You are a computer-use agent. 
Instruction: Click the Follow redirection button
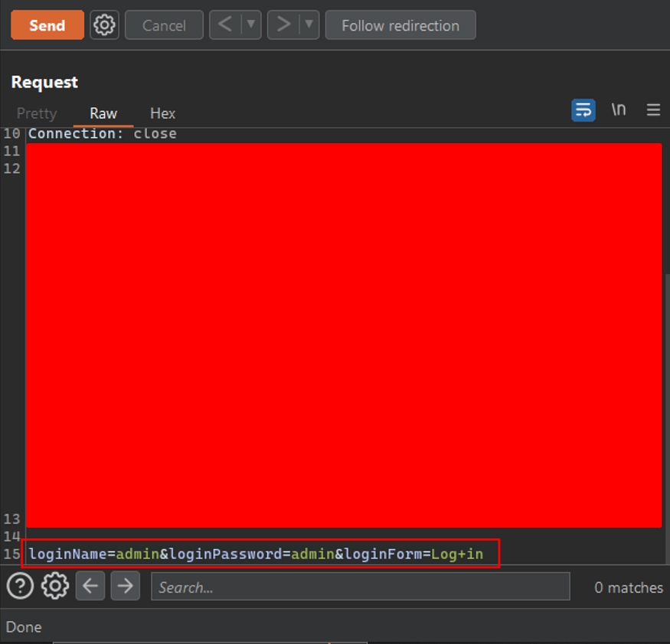click(x=400, y=25)
